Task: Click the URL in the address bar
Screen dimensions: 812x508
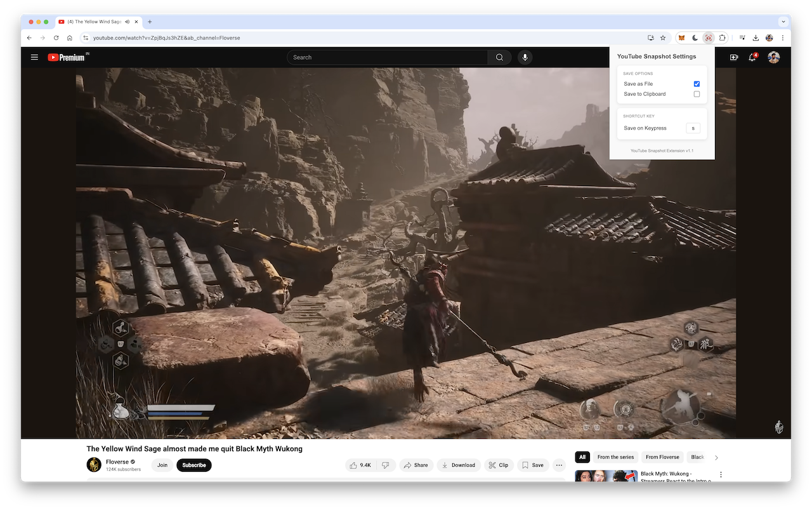Action: click(x=167, y=38)
